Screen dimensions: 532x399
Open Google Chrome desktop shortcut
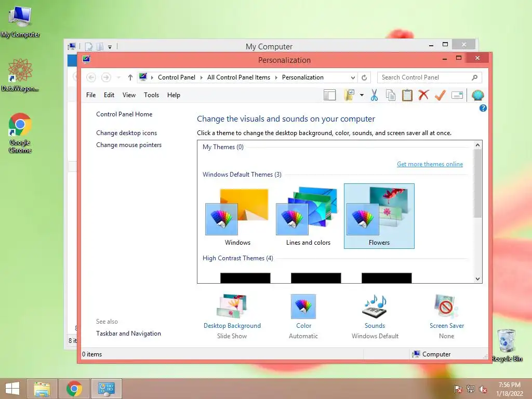coord(20,133)
